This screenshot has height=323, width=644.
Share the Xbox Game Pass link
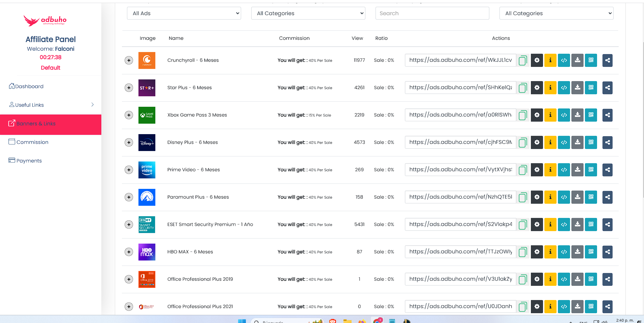[x=608, y=115]
